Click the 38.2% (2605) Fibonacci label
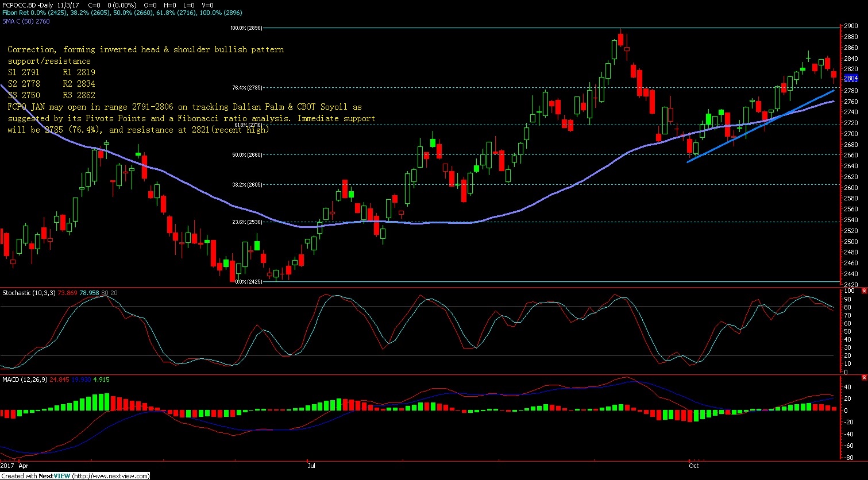This screenshot has width=868, height=480. coord(248,184)
